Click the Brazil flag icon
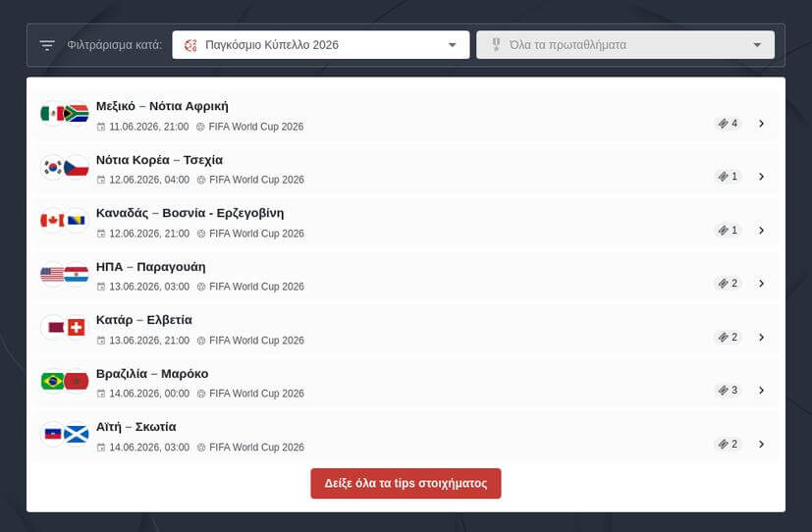The image size is (812, 532). 52,381
